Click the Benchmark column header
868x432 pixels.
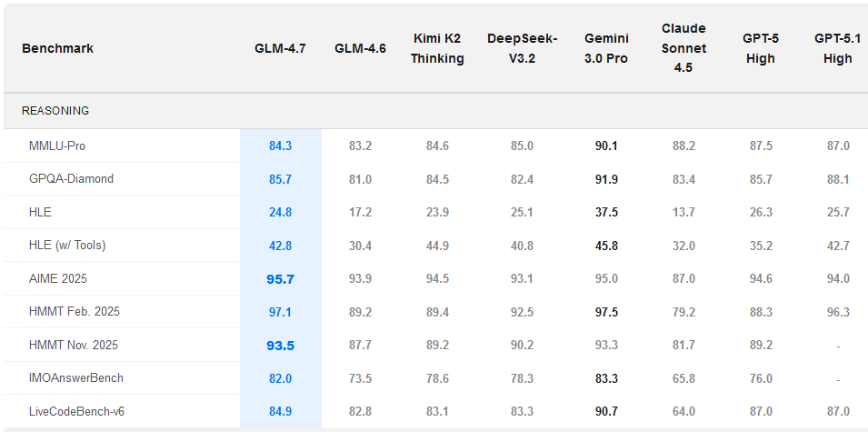[57, 48]
